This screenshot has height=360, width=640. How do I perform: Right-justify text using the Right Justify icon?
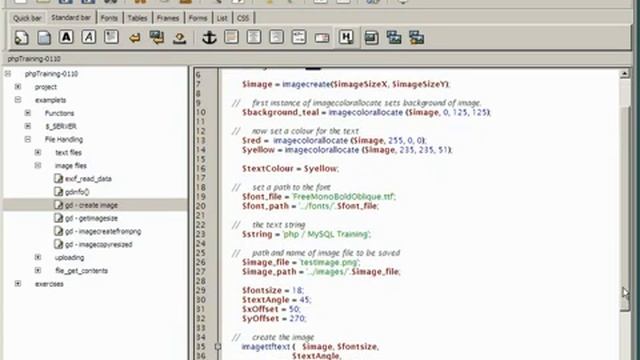(x=276, y=38)
